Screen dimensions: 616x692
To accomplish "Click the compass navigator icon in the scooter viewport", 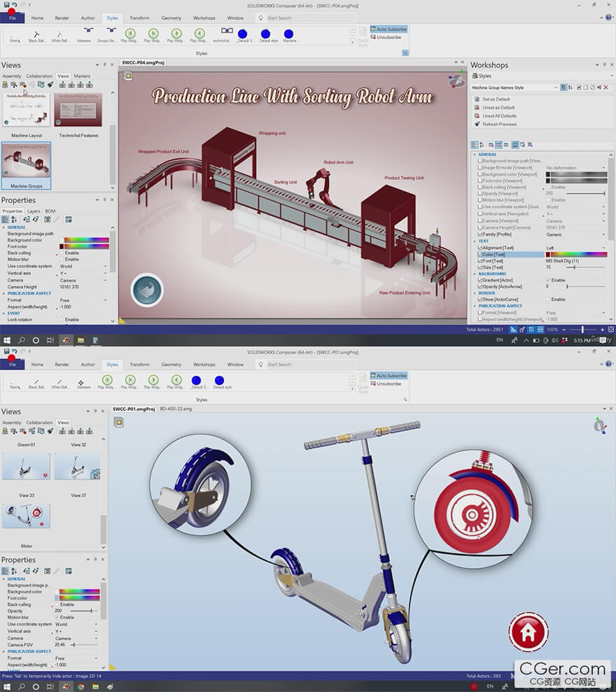I will point(599,425).
